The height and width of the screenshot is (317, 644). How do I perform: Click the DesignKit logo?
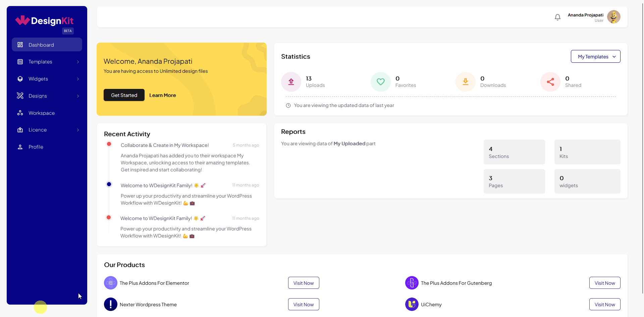(44, 21)
